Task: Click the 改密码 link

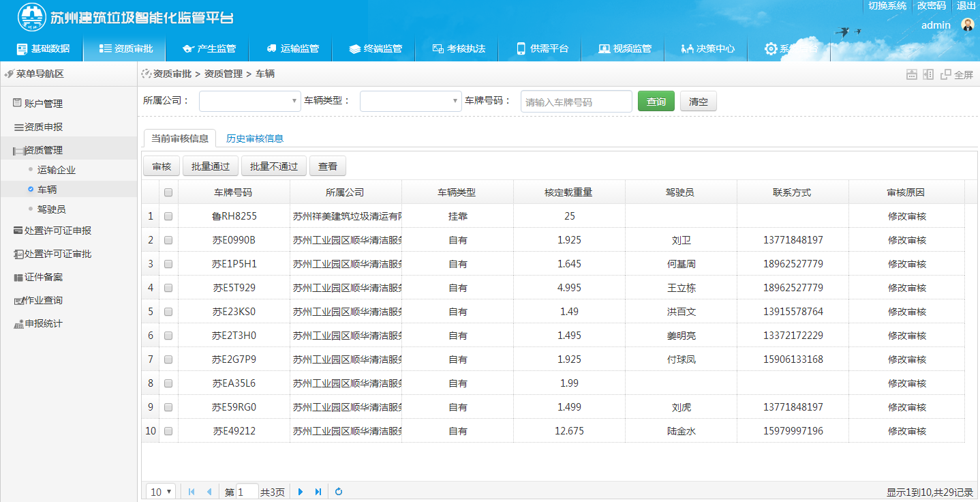Action: pyautogui.click(x=932, y=5)
